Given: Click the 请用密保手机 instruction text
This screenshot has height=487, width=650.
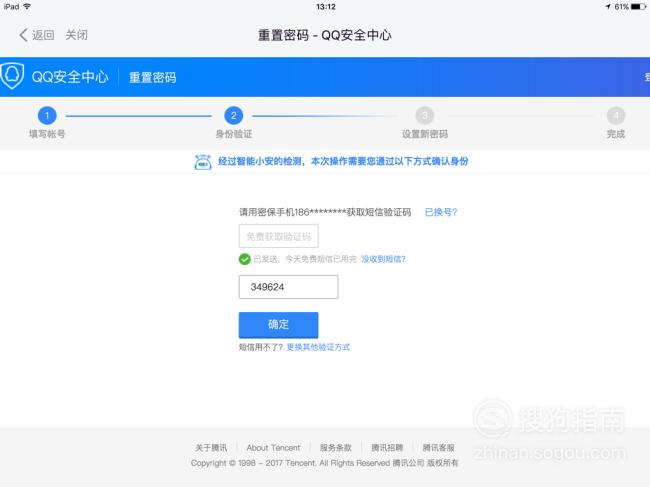Looking at the screenshot, I should pos(325,212).
